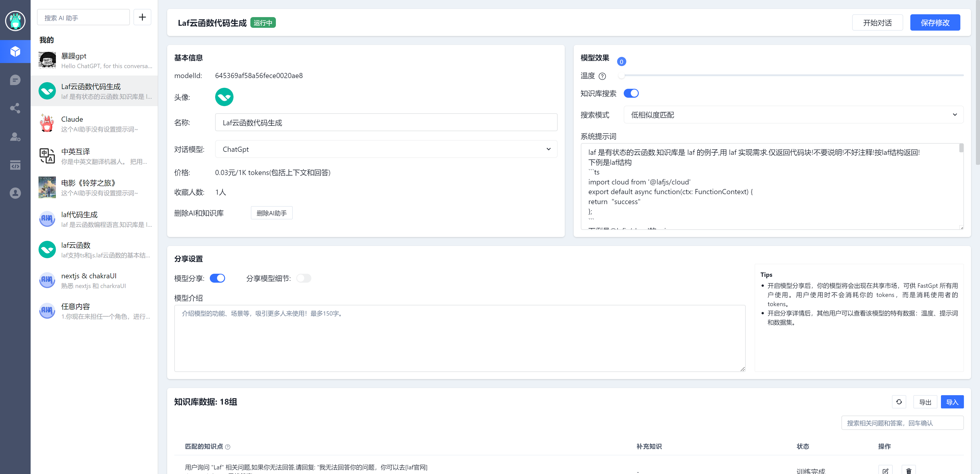Open the 对话模型 ChatGpt dropdown
Viewport: 980px width, 474px height.
point(386,149)
